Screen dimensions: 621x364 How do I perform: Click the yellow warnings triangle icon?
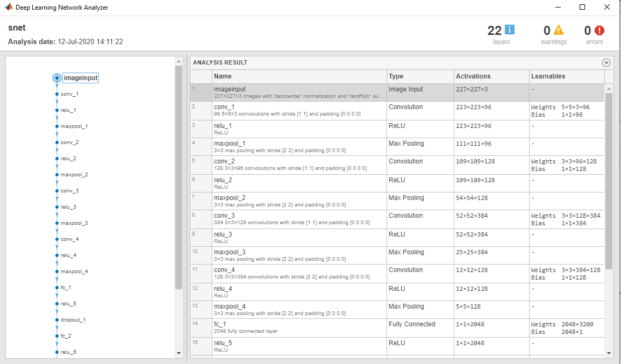(559, 30)
